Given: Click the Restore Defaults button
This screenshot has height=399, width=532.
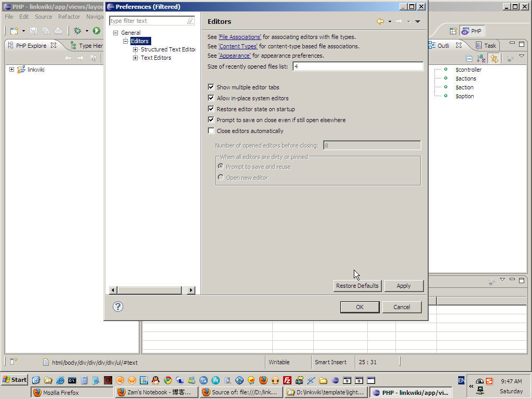Looking at the screenshot, I should tap(357, 286).
